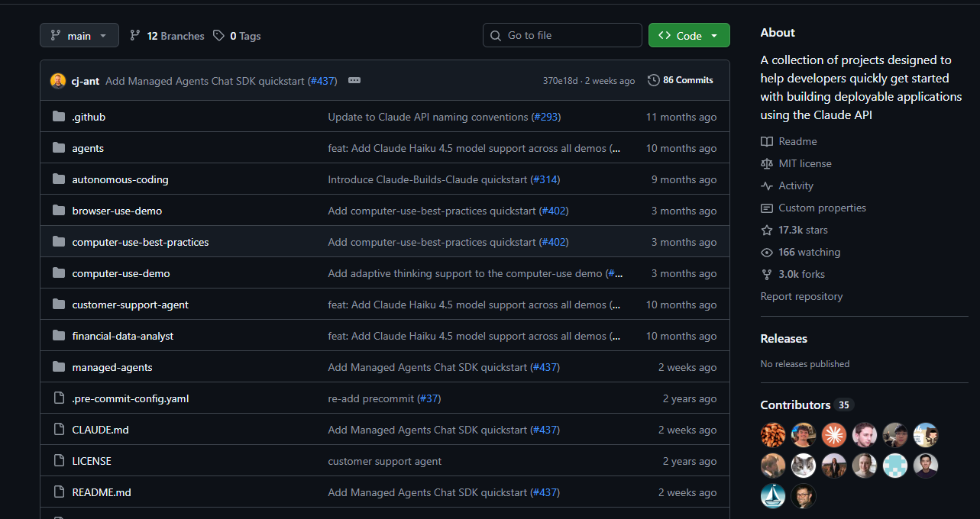
Task: Click the pulse icon beside Activity
Action: [x=767, y=185]
